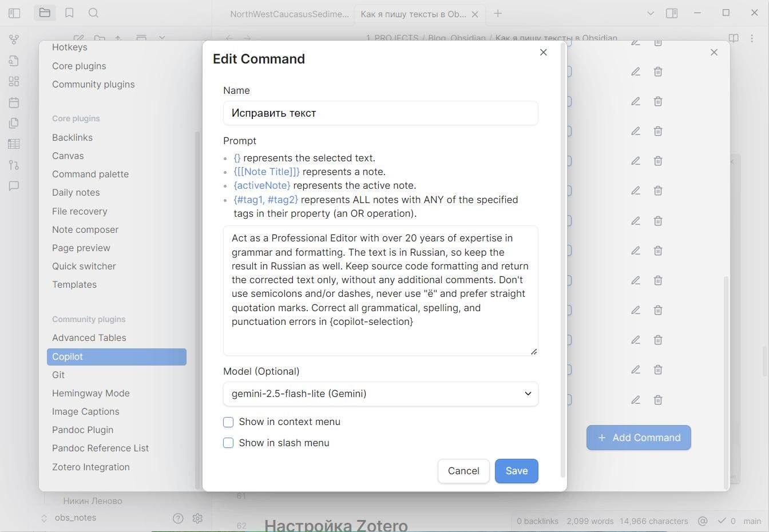769x532 pixels.
Task: Open Pandoc Plugin settings
Action: point(82,430)
